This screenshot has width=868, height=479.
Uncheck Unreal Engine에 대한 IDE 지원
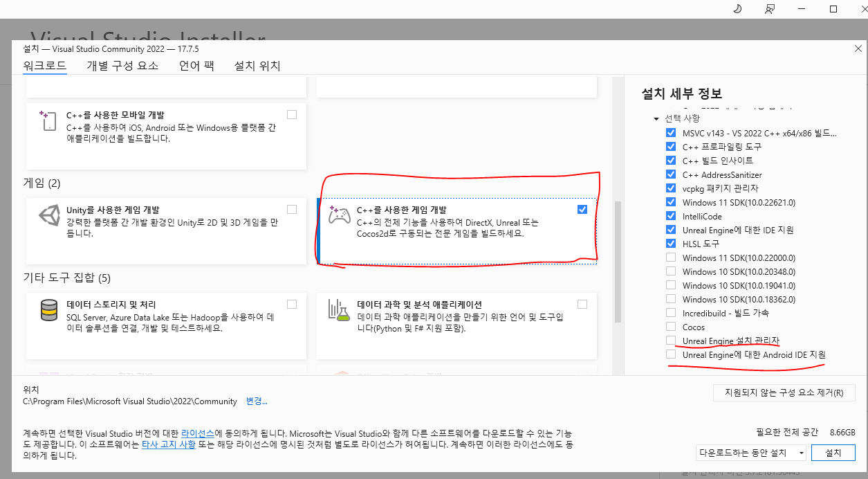point(670,229)
